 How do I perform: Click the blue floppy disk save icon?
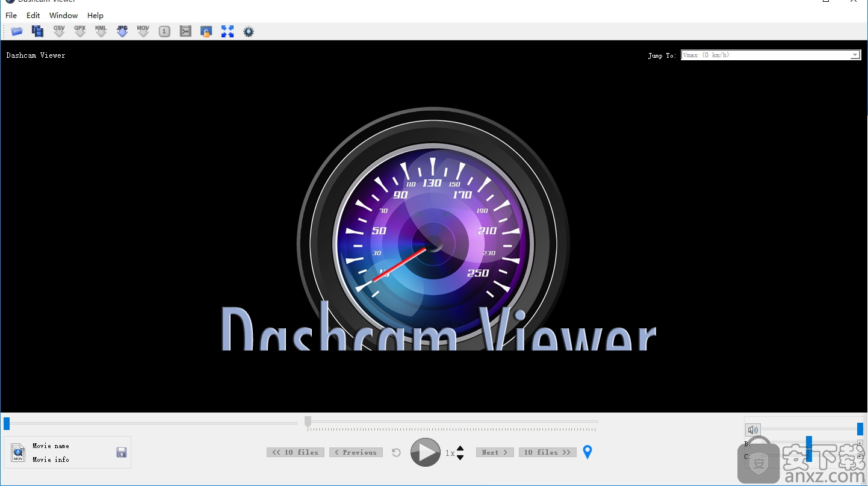pos(122,453)
